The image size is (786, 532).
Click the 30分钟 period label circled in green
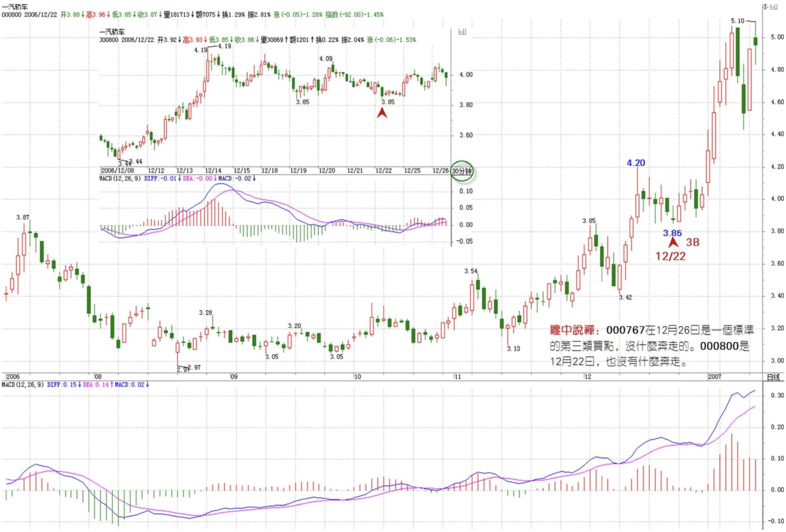462,171
